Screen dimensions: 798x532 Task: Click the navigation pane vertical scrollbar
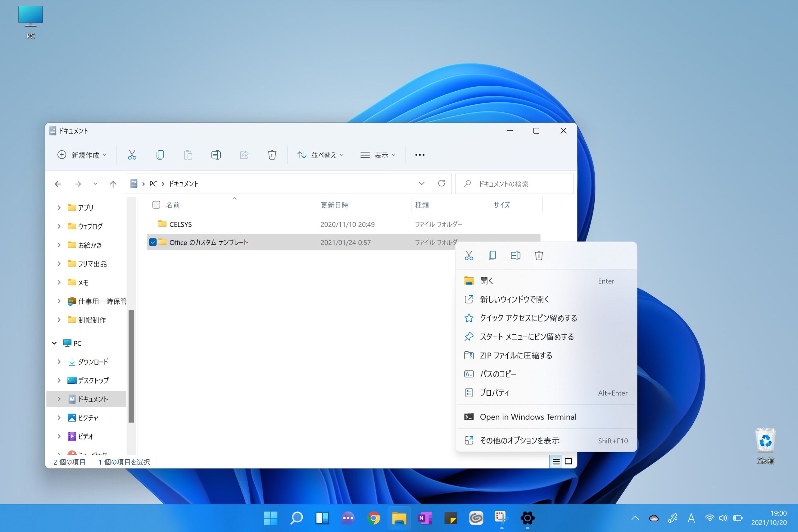click(131, 366)
